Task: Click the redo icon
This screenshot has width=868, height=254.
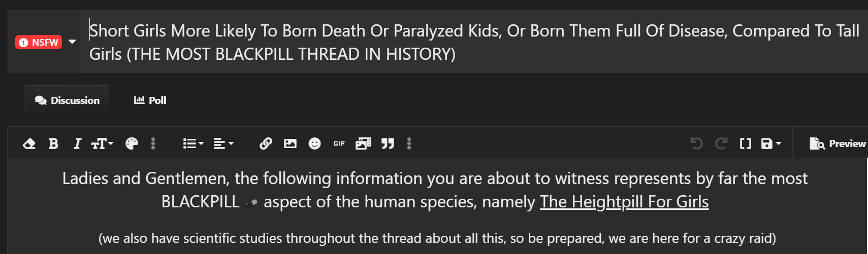Action: 721,144
